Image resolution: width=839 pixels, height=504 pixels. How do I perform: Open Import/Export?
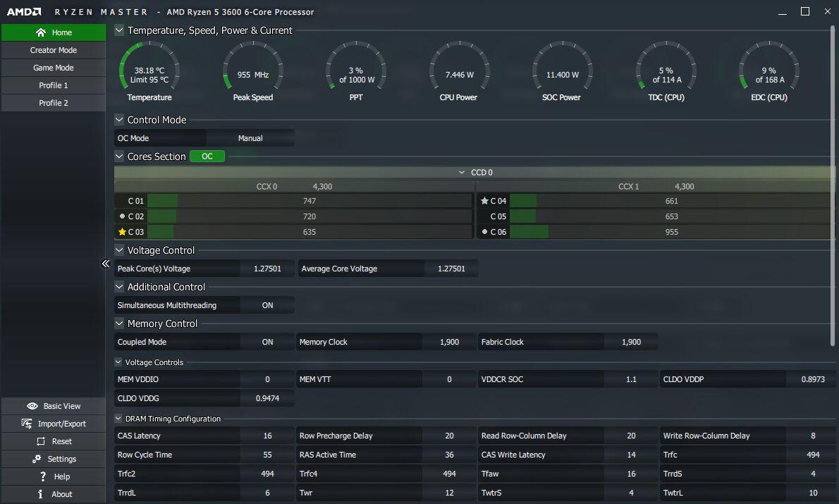(x=54, y=424)
